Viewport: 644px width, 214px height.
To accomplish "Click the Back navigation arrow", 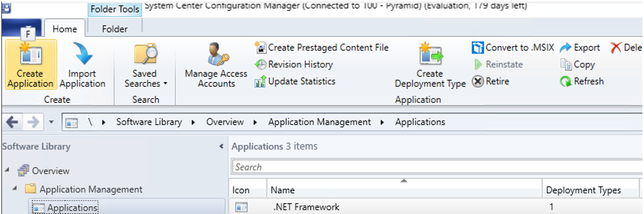I will tap(12, 122).
